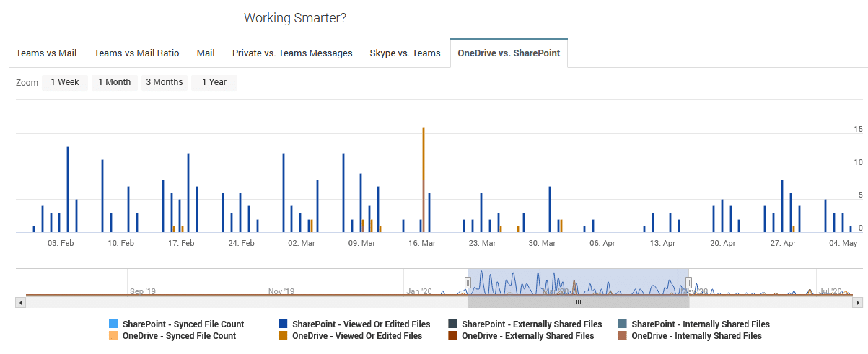This screenshot has height=354, width=868.
Task: Zoom chart to 1 Week
Action: [65, 82]
